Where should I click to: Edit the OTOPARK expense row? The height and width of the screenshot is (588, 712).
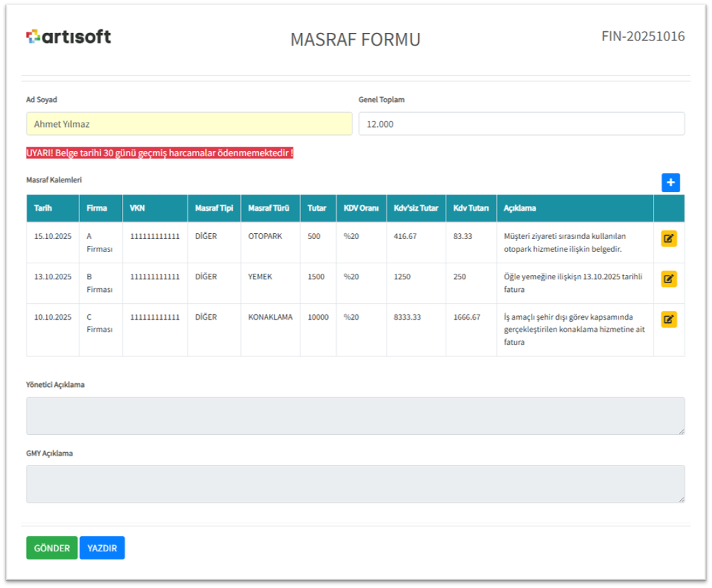(x=668, y=239)
